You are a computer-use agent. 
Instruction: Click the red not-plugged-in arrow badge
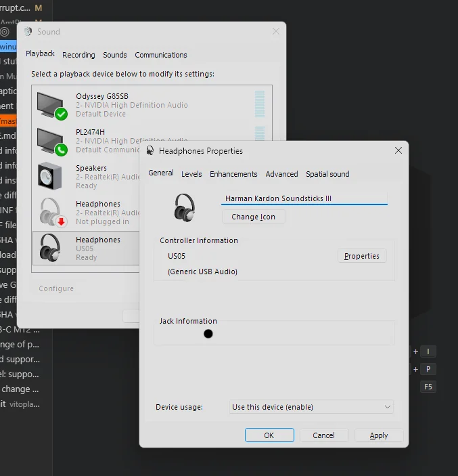pyautogui.click(x=62, y=221)
